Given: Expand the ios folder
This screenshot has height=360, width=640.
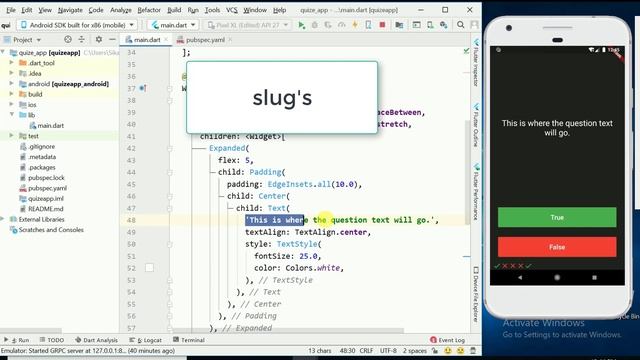Looking at the screenshot, I should pos(11,104).
